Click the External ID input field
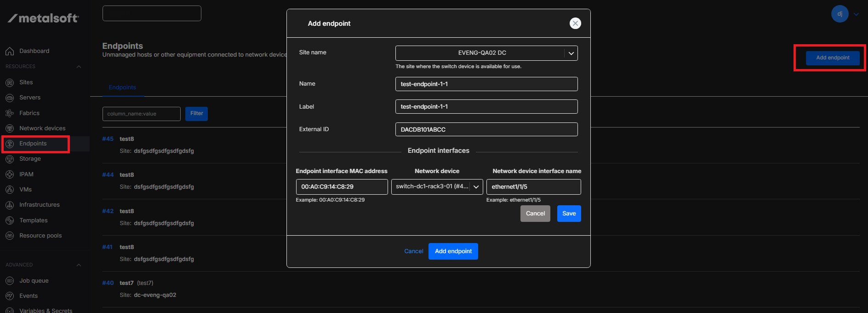This screenshot has width=868, height=313. (486, 130)
